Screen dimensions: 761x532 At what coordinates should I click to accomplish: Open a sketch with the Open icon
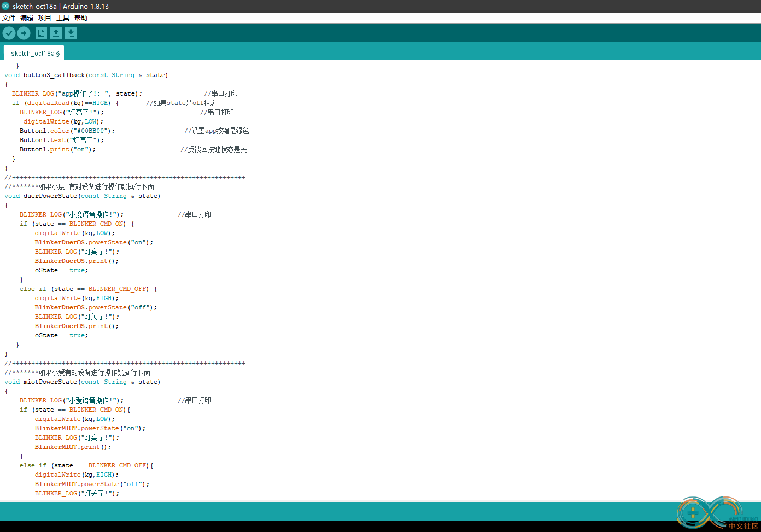pos(56,33)
